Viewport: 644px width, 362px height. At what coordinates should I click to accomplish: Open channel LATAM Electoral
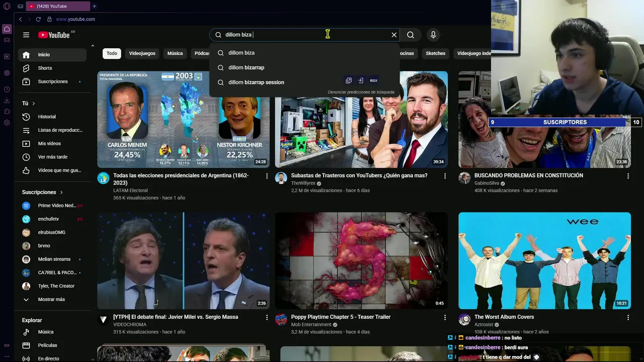tap(130, 191)
